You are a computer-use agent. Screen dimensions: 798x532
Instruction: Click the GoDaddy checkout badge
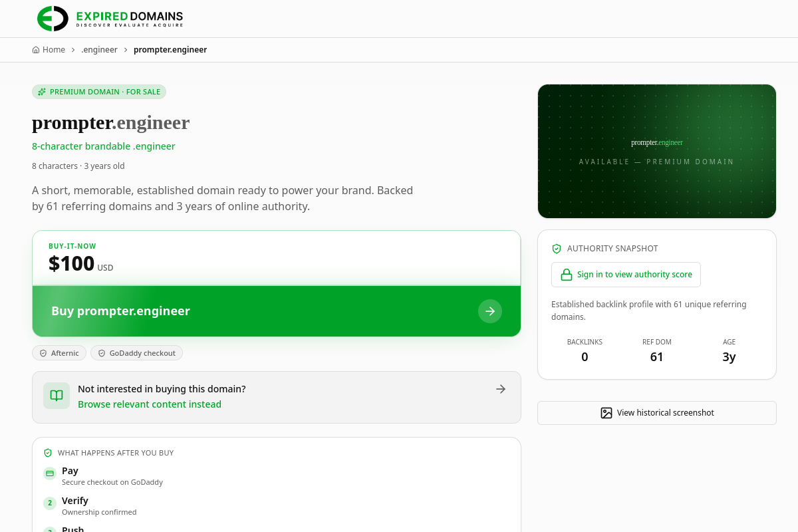click(x=136, y=353)
